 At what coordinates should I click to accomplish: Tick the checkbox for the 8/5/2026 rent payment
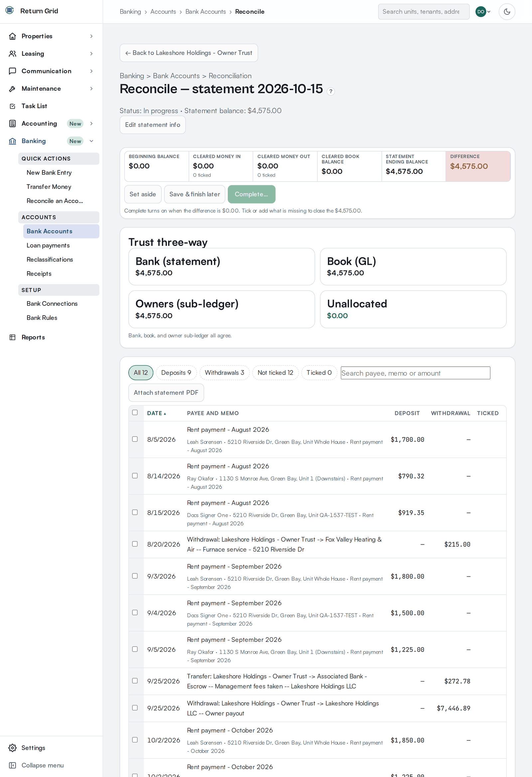[x=135, y=439]
